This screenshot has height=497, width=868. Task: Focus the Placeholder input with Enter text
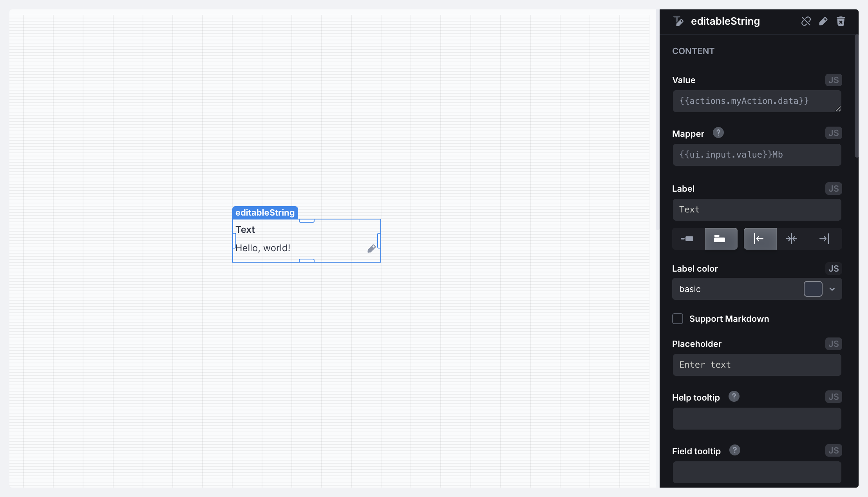pyautogui.click(x=757, y=365)
